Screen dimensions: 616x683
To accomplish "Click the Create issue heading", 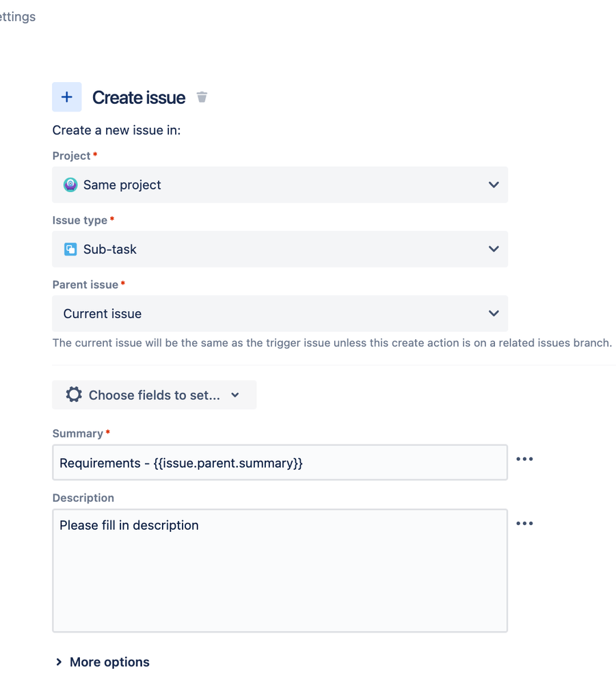I will tap(139, 98).
